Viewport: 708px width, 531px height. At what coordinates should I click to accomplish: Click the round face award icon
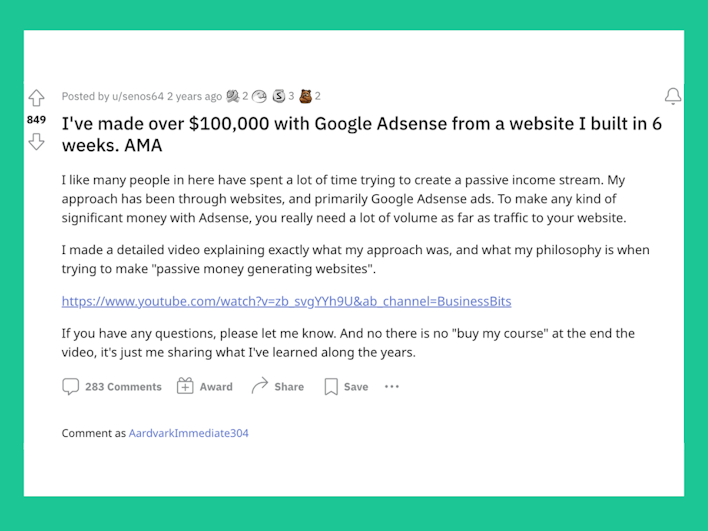tap(259, 96)
